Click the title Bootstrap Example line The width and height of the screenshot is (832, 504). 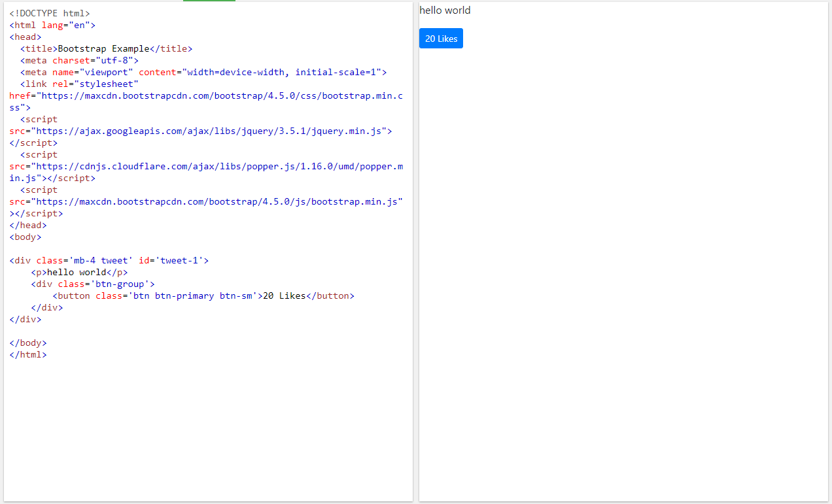107,48
